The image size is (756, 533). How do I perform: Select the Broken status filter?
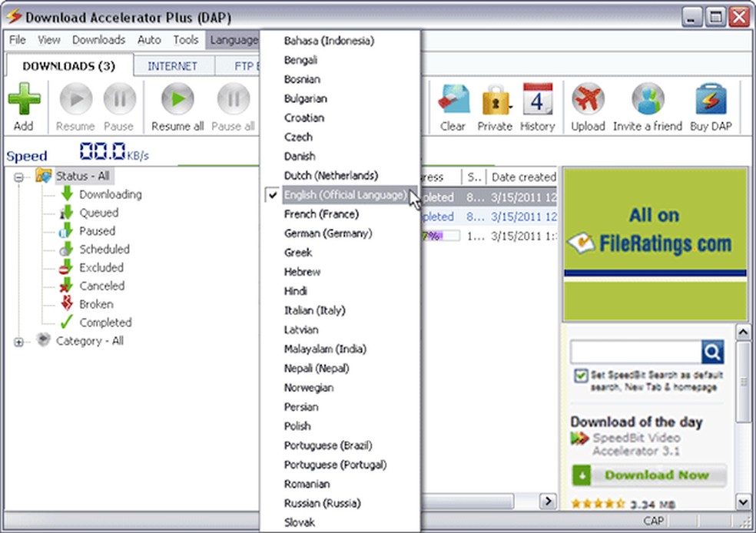pos(96,304)
